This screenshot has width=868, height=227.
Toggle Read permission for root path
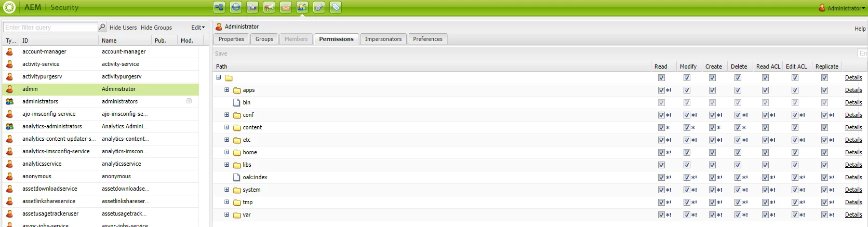click(661, 77)
